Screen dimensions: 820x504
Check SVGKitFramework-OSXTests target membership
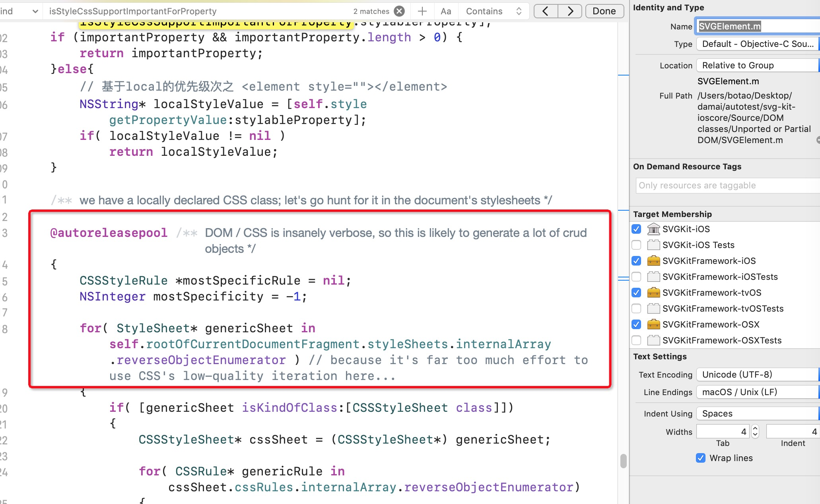point(636,340)
